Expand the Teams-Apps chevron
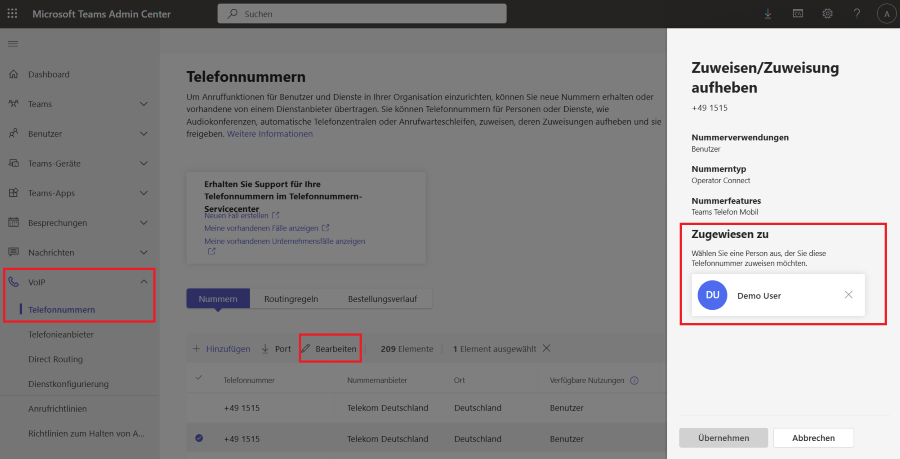900x459 pixels. pos(143,193)
